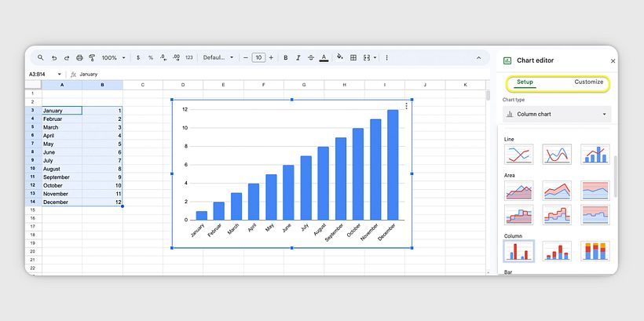
Task: Choose the smooth line chart thumbnail
Action: click(557, 155)
